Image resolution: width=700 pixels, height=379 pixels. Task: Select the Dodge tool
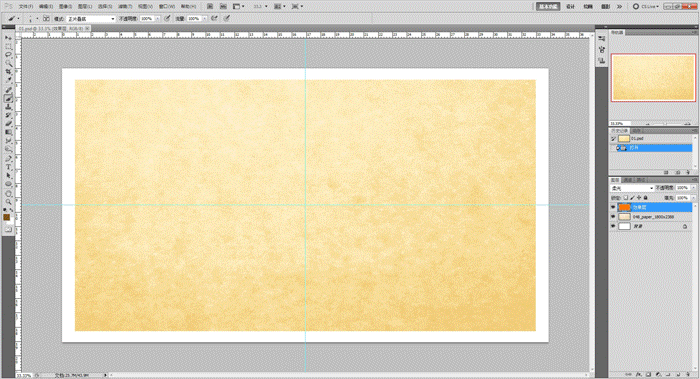pos(8,149)
